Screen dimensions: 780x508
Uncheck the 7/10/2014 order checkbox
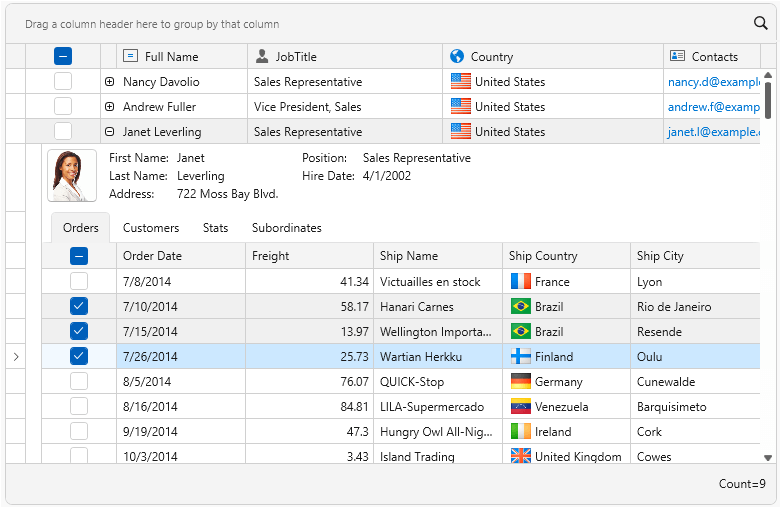click(79, 306)
